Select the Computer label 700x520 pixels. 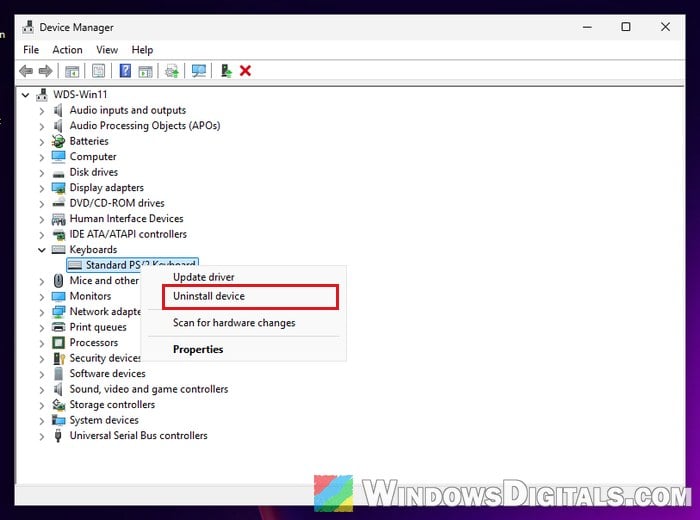click(x=93, y=157)
